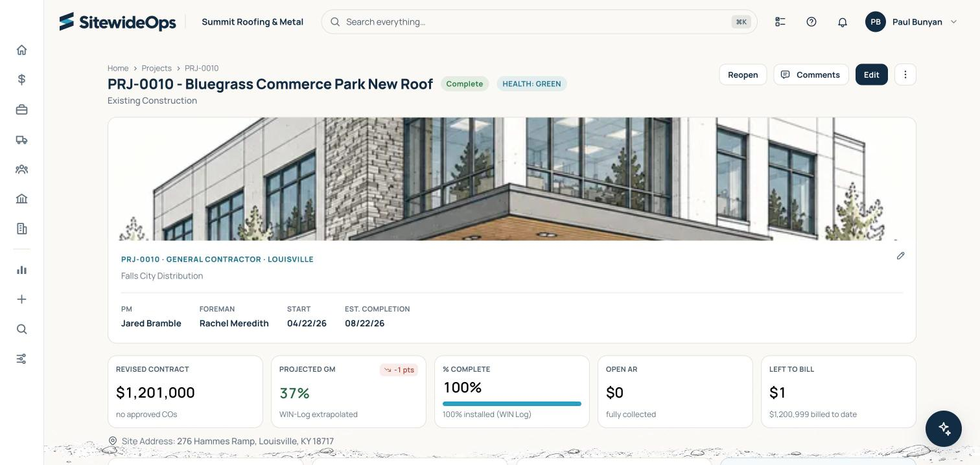Open the office building document sidebar icon
The height and width of the screenshot is (465, 980).
tap(21, 229)
